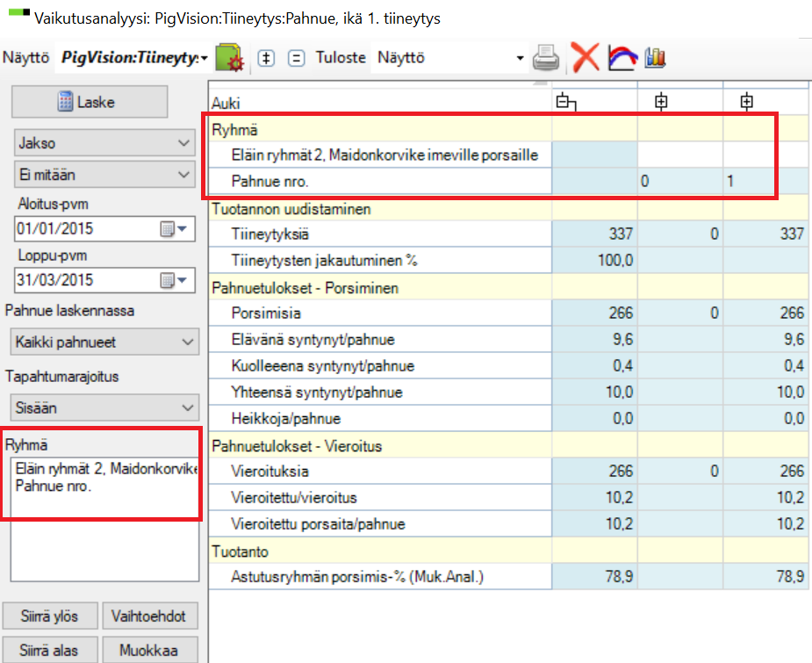Open the Kaikki pahnueet dropdown
Image resolution: width=812 pixels, height=663 pixels.
104,342
